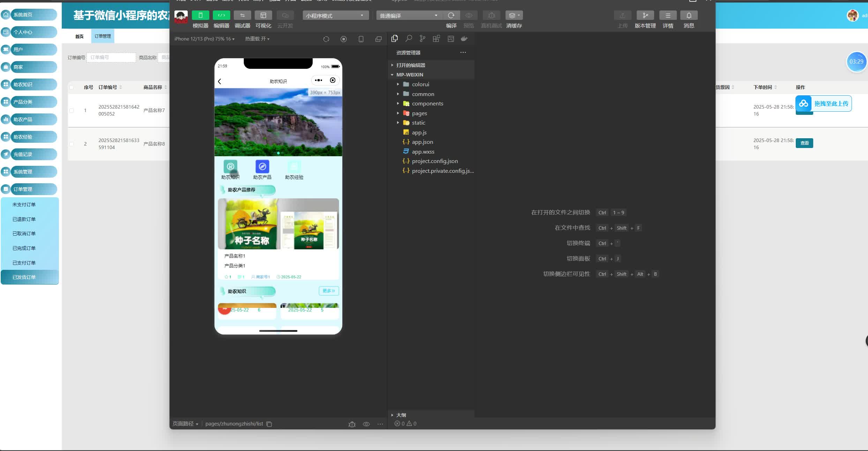Click the compile refresh icon
This screenshot has width=868, height=451.
451,15
